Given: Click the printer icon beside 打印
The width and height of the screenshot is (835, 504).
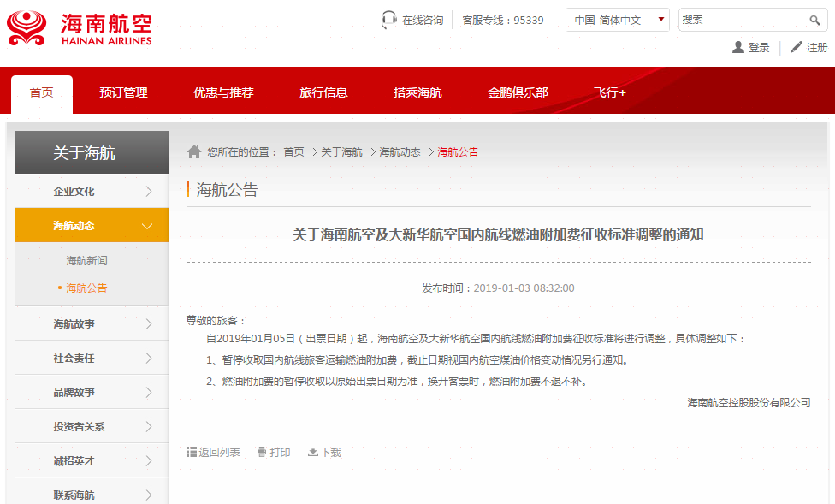Looking at the screenshot, I should coord(262,452).
